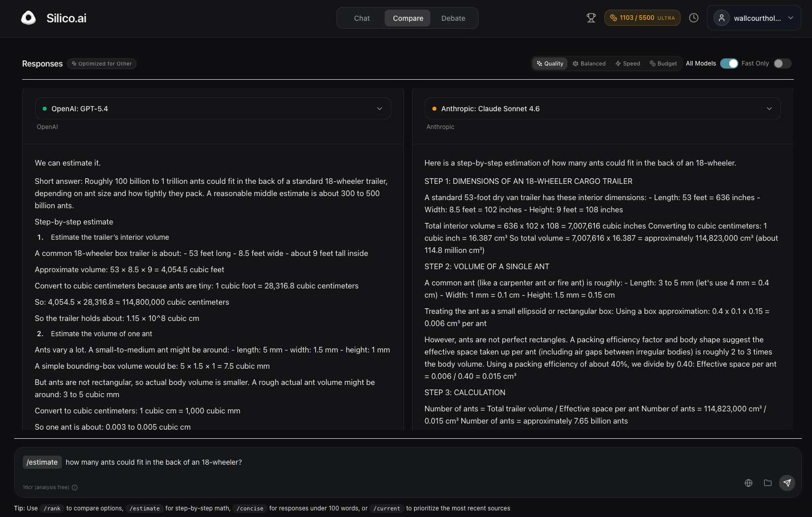
Task: Toggle off the All Models switch
Action: (x=730, y=63)
